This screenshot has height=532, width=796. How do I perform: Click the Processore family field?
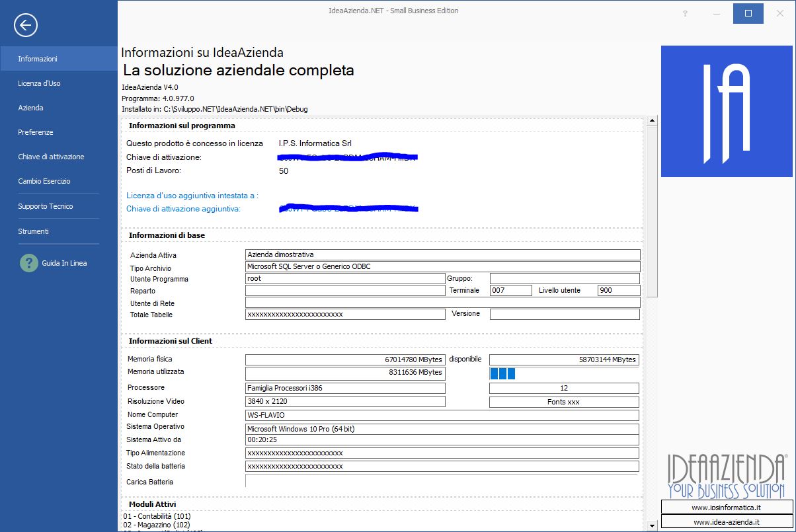click(x=345, y=388)
